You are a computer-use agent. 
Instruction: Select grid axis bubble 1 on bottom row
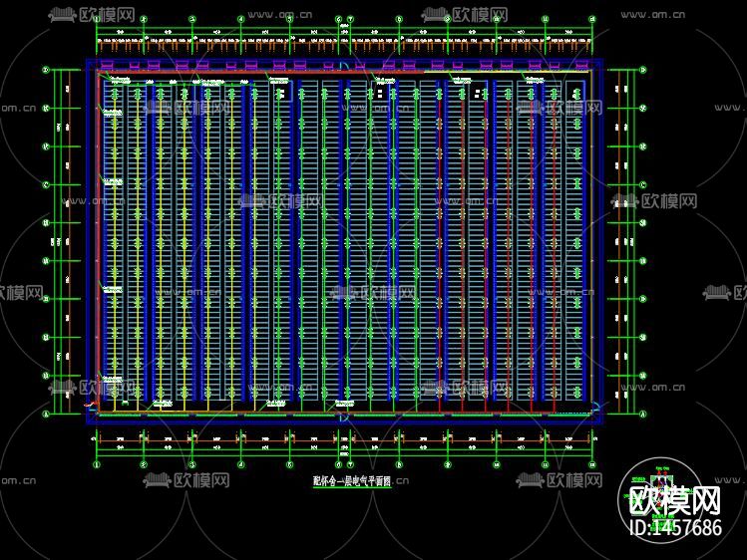[x=97, y=464]
